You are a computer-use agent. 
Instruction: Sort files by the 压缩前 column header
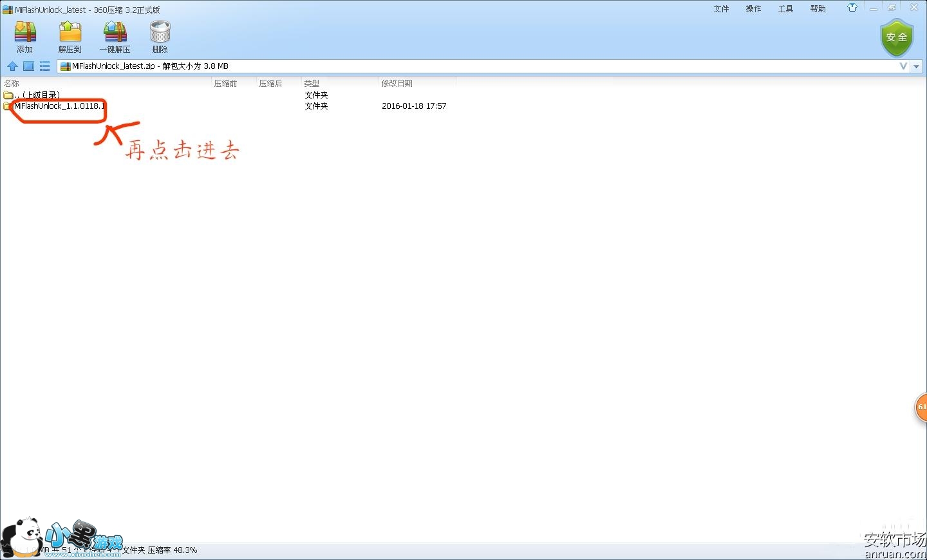pyautogui.click(x=234, y=83)
